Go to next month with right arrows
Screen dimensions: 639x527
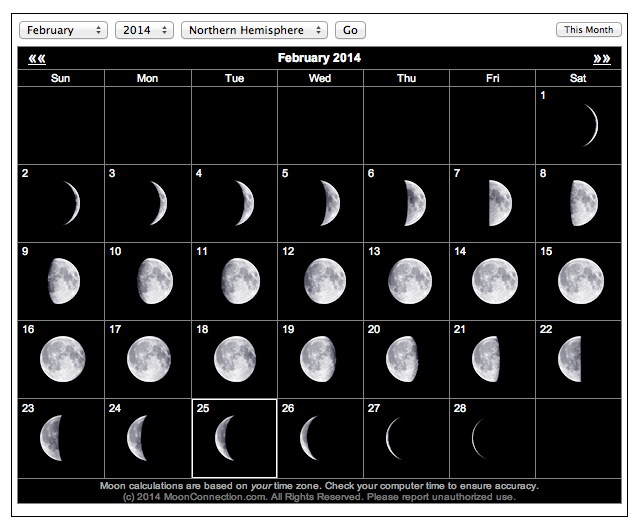click(x=602, y=58)
